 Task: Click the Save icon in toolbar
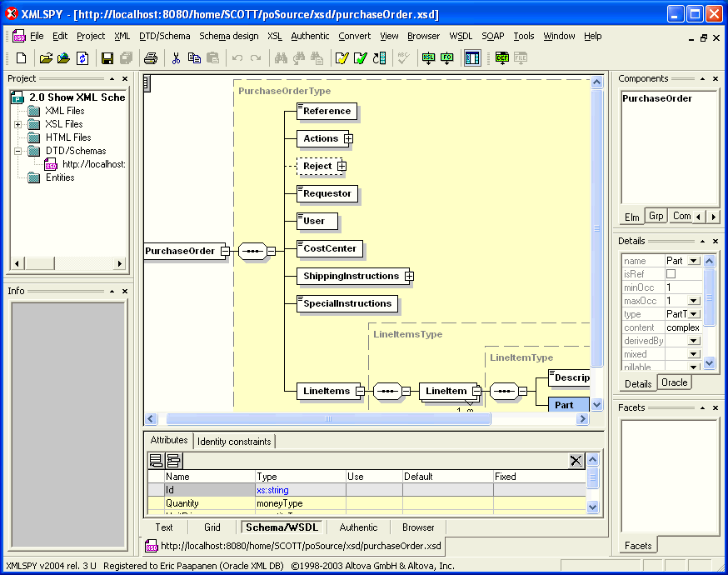click(107, 57)
